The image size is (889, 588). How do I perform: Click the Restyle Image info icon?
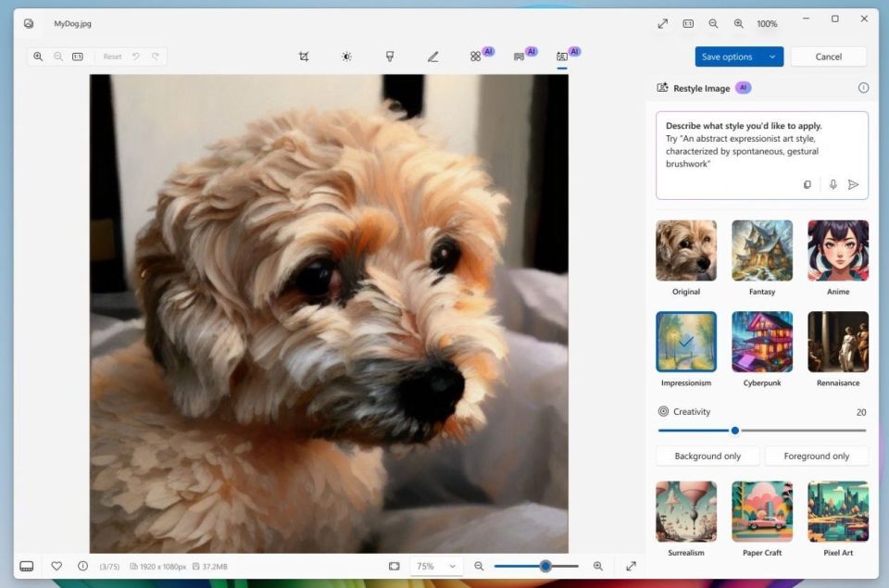863,88
